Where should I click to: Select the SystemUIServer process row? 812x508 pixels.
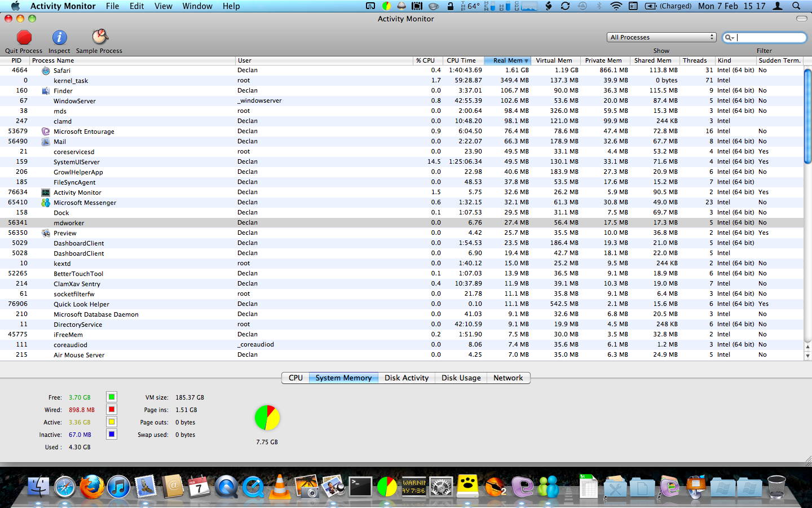[x=401, y=162]
